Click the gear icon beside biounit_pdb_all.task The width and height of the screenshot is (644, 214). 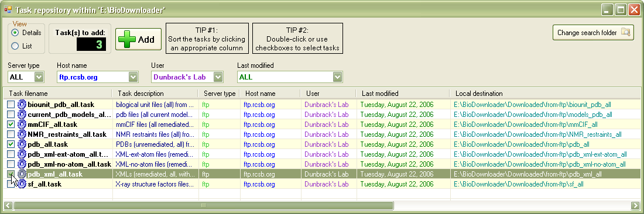(22, 105)
